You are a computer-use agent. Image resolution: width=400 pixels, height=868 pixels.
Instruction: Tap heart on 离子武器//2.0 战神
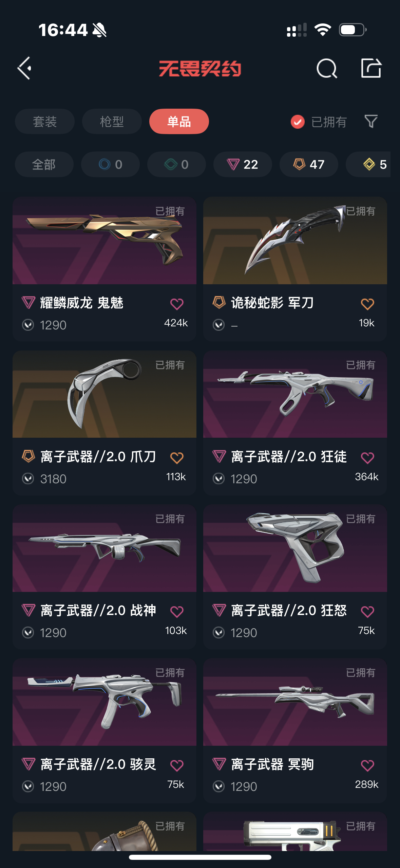[177, 612]
